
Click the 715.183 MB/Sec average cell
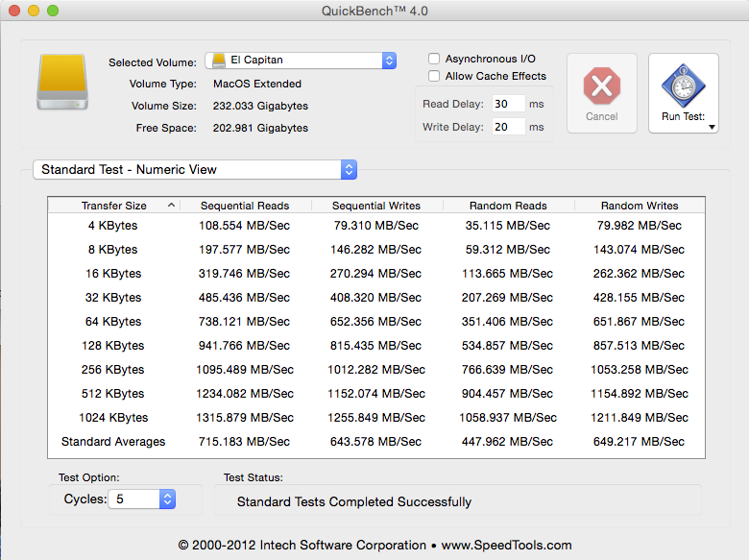click(245, 442)
